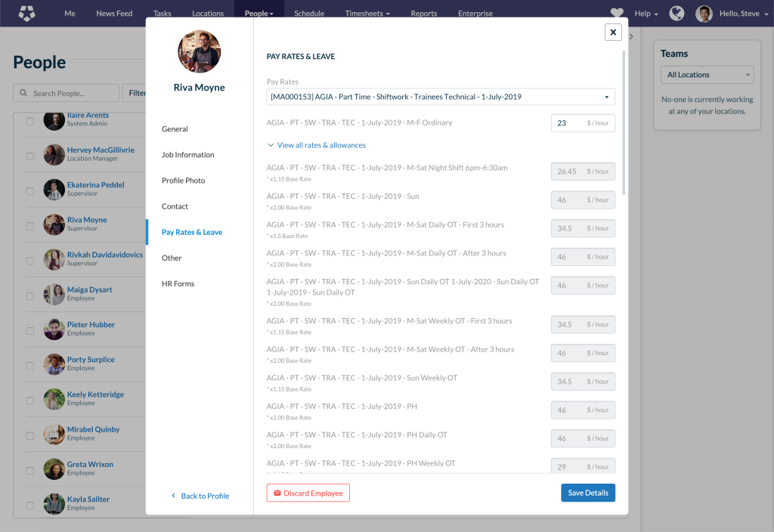The image size is (774, 532).
Task: Click Hervey MacGillivrie's avatar in list
Action: click(54, 154)
